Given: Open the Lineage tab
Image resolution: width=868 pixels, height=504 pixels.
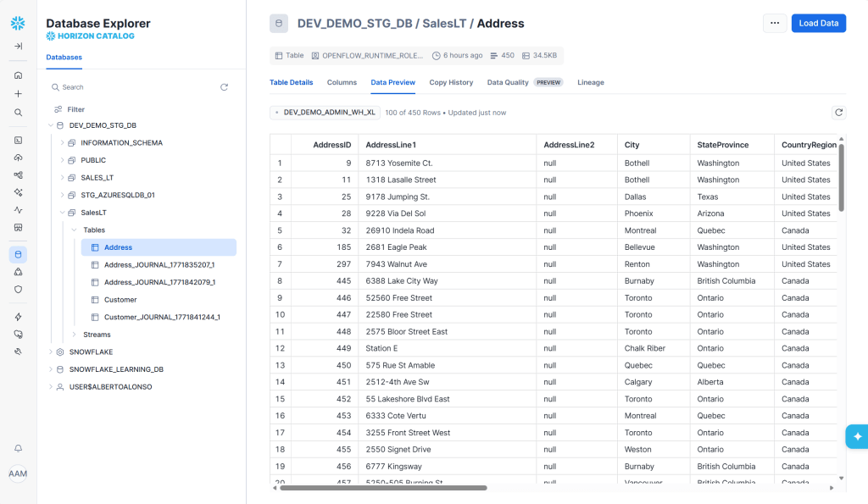Looking at the screenshot, I should 590,82.
